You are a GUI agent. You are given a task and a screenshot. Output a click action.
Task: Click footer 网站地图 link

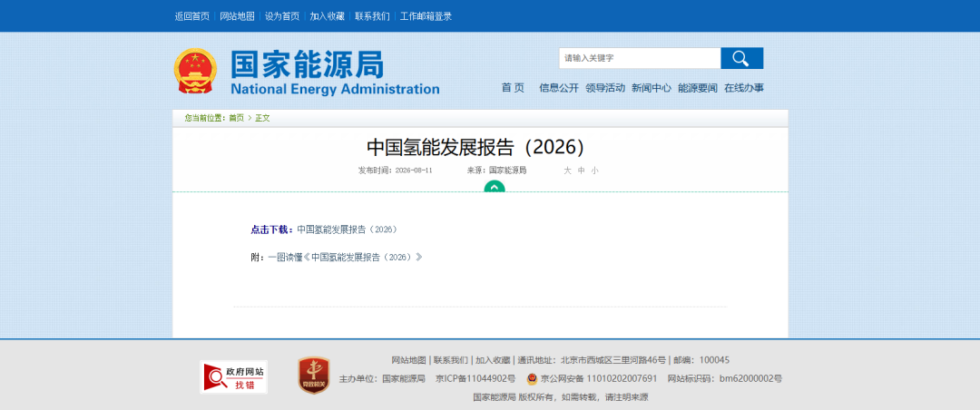[408, 360]
